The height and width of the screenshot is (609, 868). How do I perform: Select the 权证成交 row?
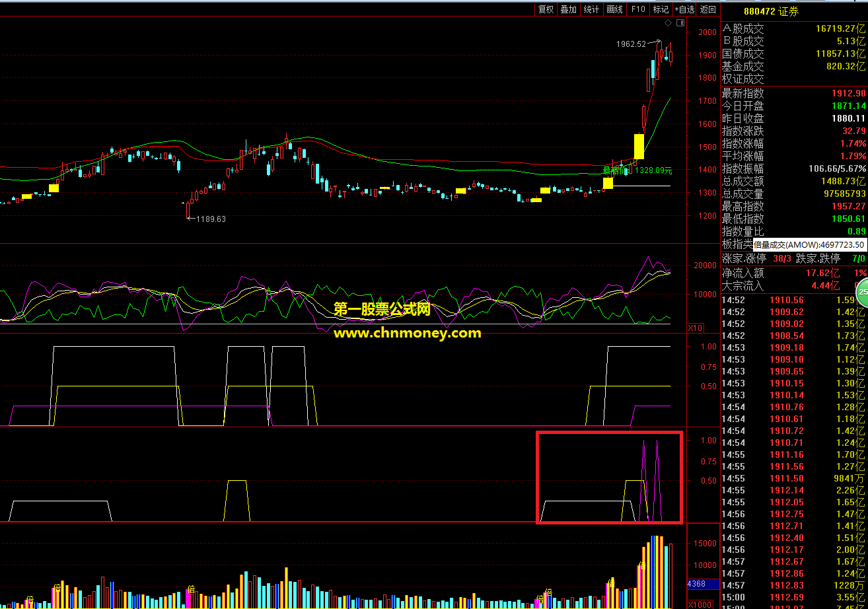[x=794, y=79]
